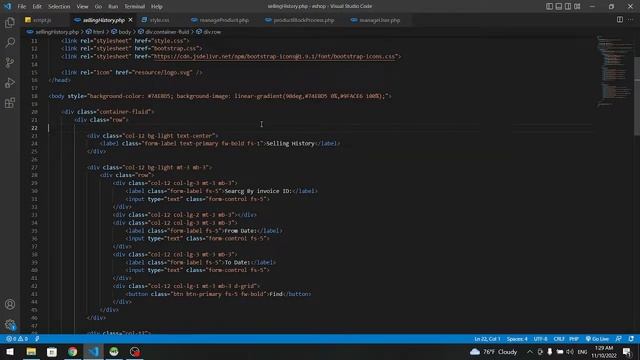Click Ln 22, Col 1 in status bar
640x360 pixels.
487,339
